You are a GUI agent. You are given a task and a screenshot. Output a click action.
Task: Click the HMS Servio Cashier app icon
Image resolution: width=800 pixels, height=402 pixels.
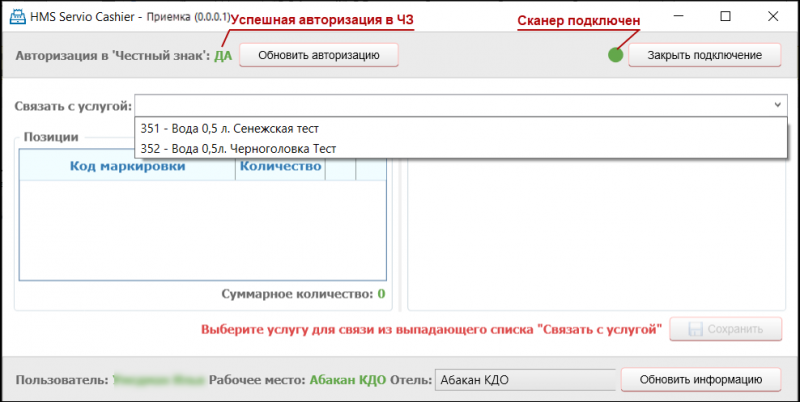[x=17, y=17]
